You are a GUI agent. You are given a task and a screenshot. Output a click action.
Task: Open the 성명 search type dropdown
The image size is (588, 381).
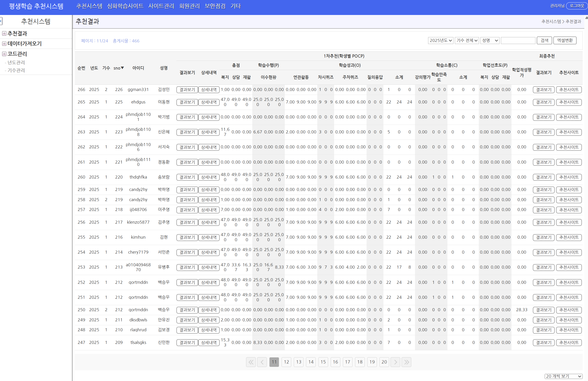click(490, 41)
